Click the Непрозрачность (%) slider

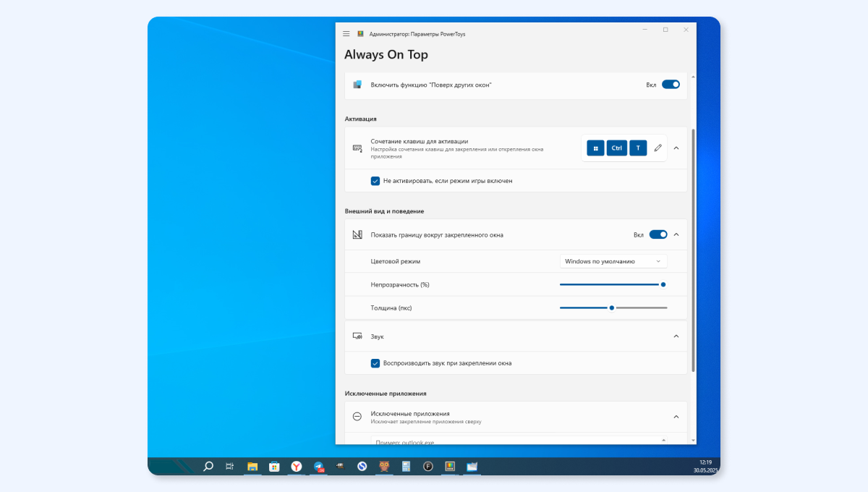(x=613, y=284)
